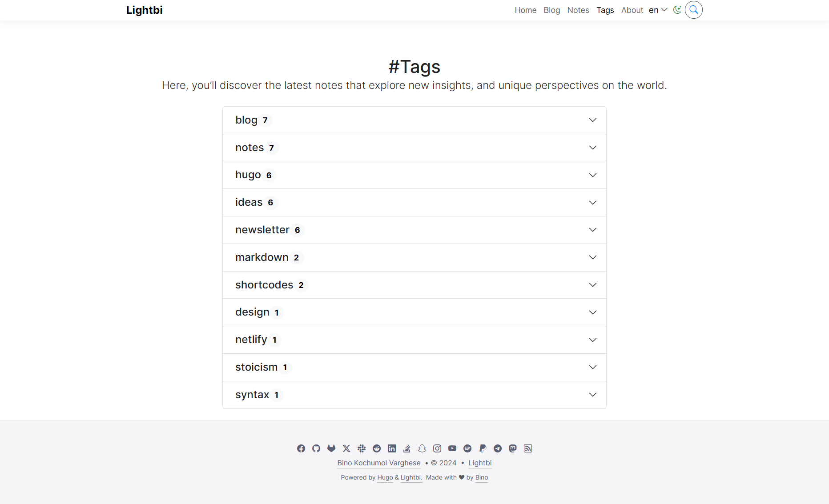Screen dimensions: 829x504
Task: Expand the stoicism tag accordion row
Action: (414, 367)
